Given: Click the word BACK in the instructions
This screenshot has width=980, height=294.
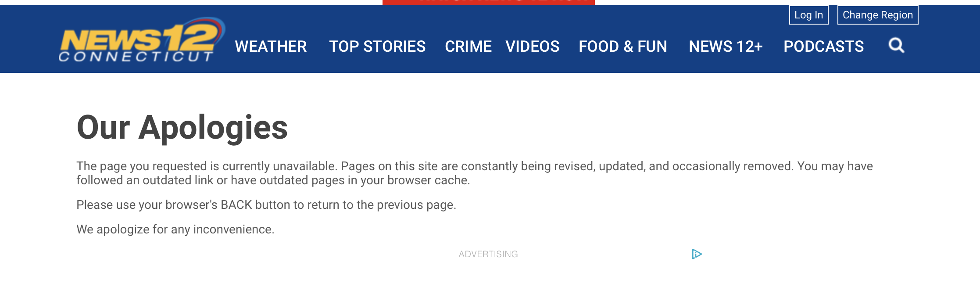Looking at the screenshot, I should coord(236,205).
